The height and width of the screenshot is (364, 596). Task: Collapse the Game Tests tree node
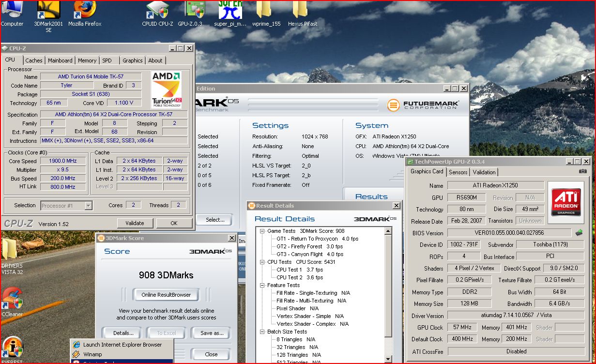pyautogui.click(x=262, y=231)
